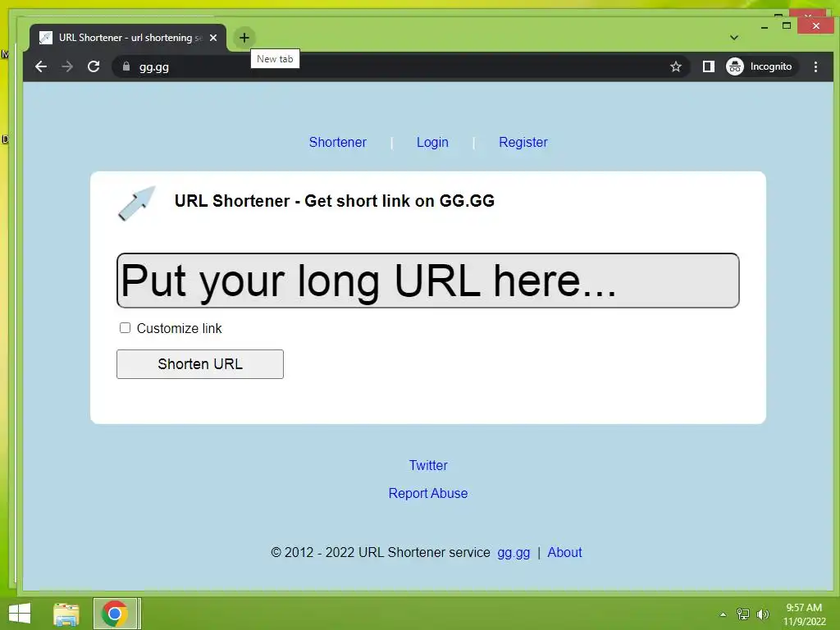Viewport: 840px width, 630px height.
Task: Go to the Login page
Action: point(432,142)
